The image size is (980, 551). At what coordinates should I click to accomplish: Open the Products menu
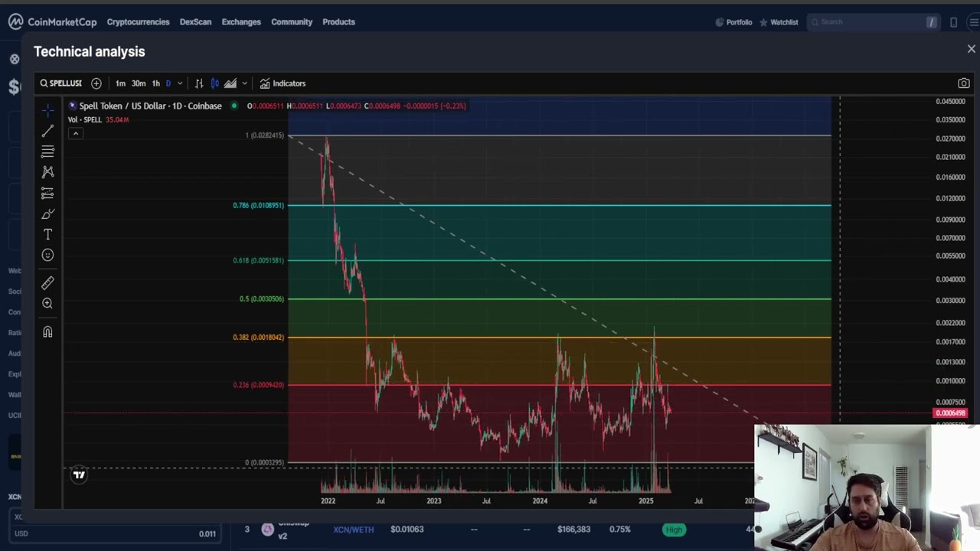[x=338, y=22]
